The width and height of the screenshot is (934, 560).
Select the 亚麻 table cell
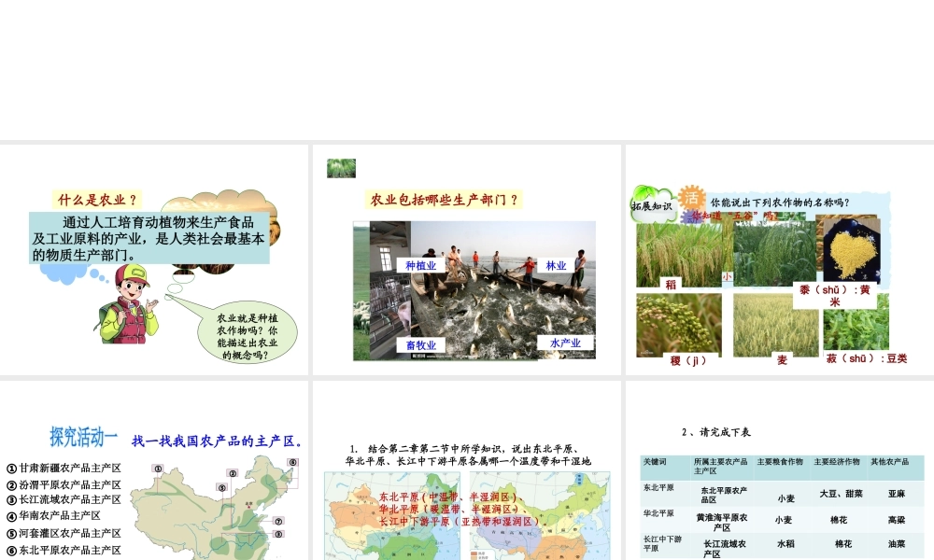pos(897,494)
